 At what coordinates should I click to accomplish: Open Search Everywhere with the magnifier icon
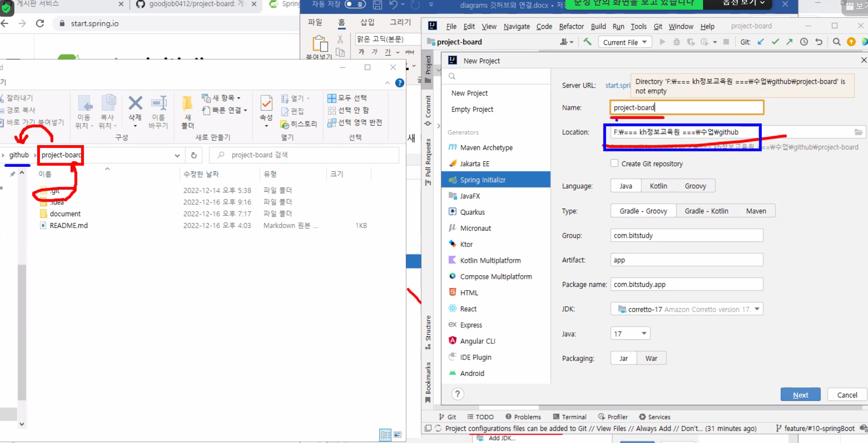coord(836,42)
